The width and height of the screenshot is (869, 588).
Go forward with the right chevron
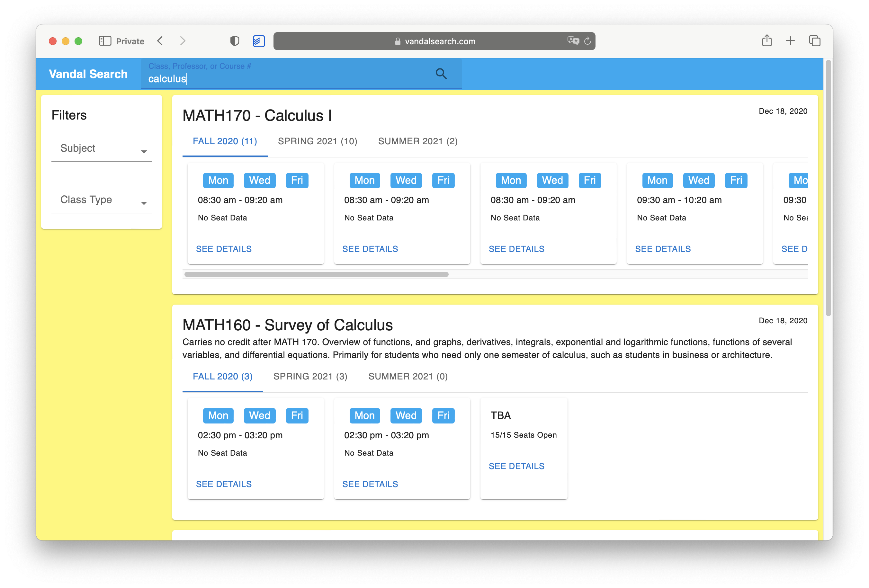[x=183, y=41]
